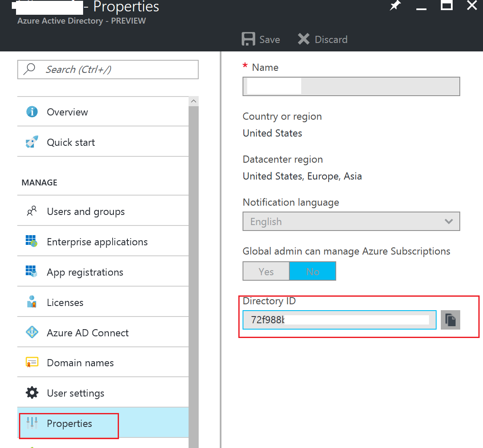Set Global admin subscription management to No
The height and width of the screenshot is (448, 483).
[313, 271]
